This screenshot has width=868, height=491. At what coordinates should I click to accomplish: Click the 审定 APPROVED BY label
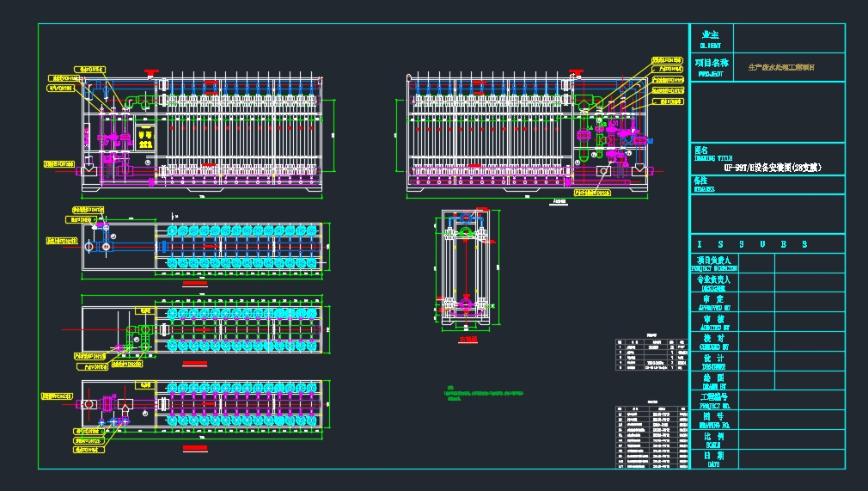(714, 303)
